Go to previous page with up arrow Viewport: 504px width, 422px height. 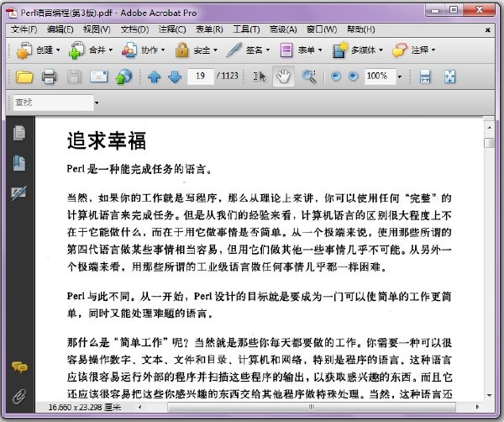[155, 76]
